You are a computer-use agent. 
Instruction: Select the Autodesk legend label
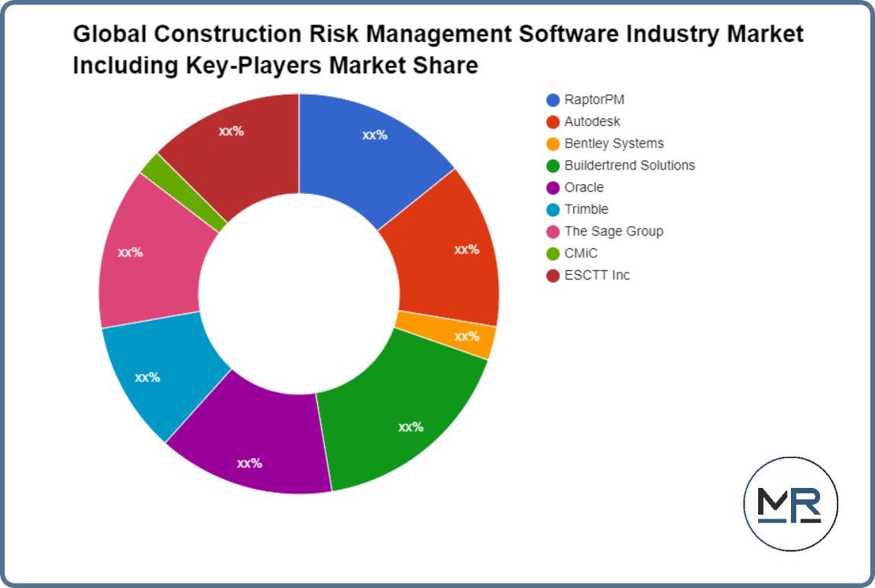point(592,121)
